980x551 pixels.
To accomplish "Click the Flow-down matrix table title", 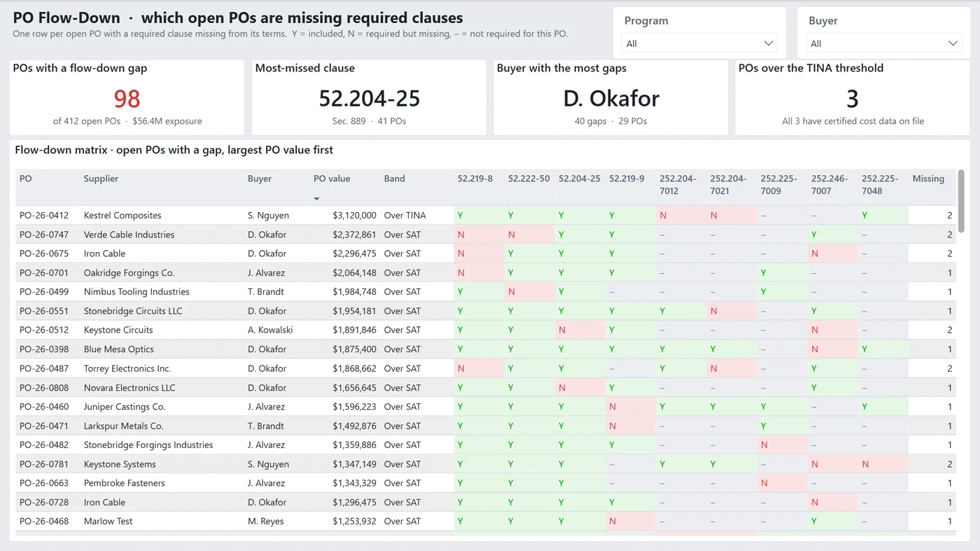I will (174, 150).
